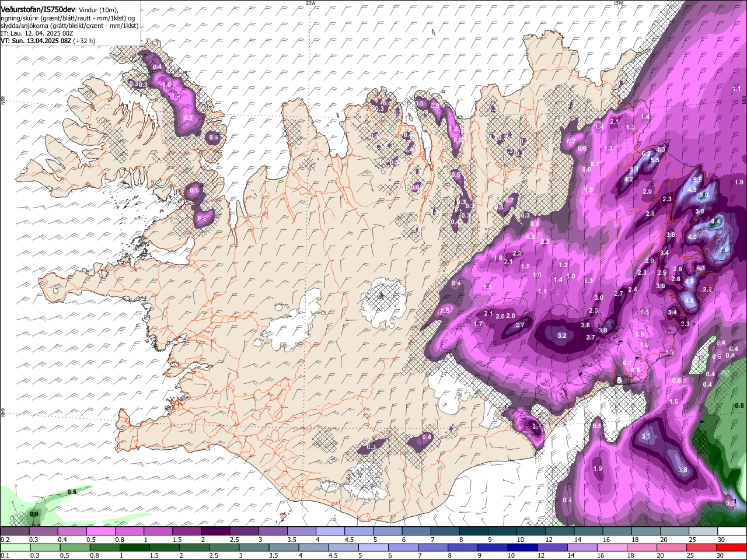
Task: Pick top-row legend swatch between 9 and 10
Action: (x=502, y=531)
